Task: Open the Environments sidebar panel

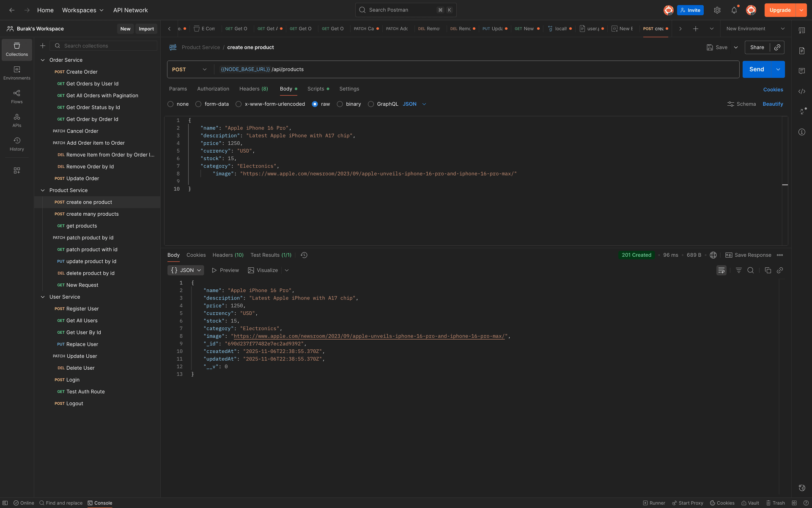Action: click(x=16, y=73)
